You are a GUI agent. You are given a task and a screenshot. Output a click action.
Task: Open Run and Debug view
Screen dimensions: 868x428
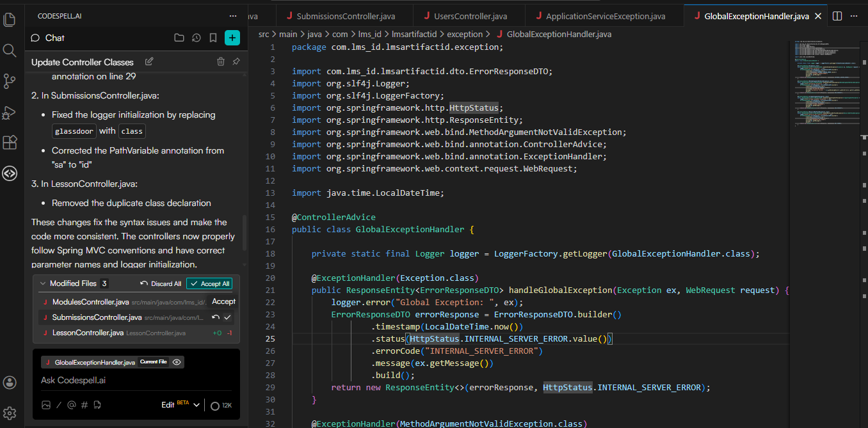(10, 112)
